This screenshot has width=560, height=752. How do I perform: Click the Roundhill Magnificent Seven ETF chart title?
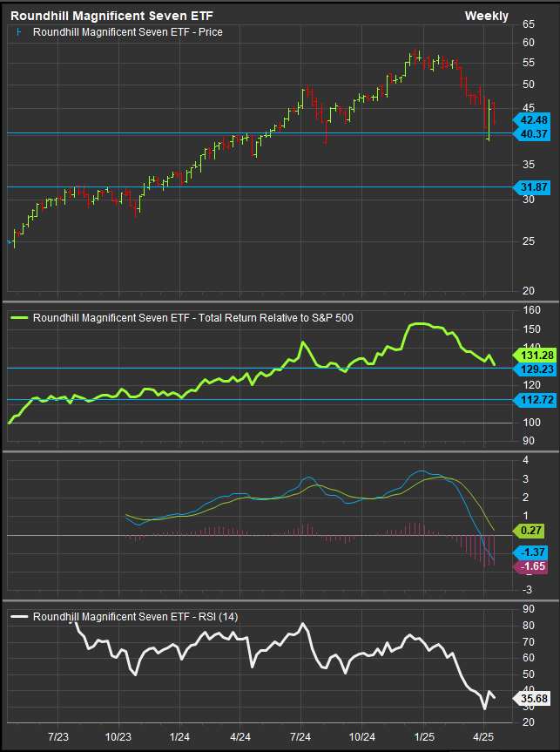[111, 16]
